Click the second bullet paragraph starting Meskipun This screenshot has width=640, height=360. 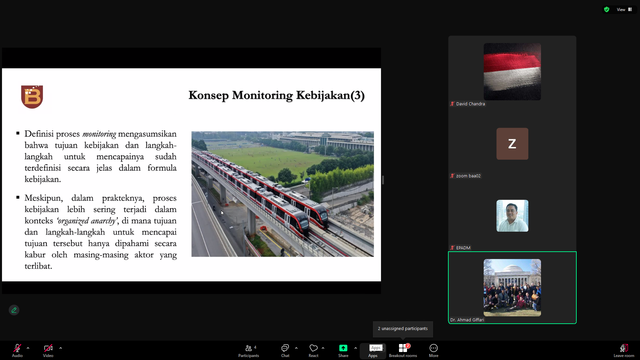(100, 232)
